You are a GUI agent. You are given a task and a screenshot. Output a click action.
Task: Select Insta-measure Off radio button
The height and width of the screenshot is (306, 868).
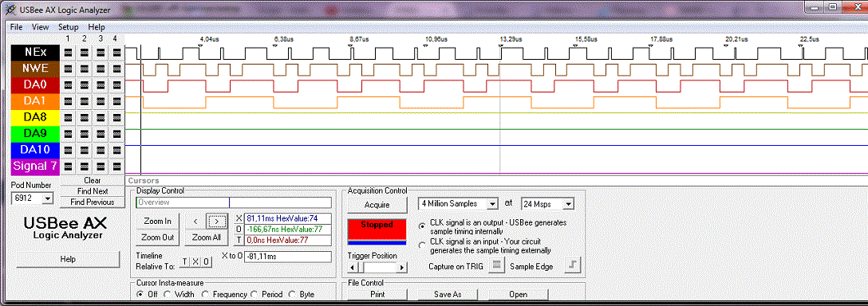pyautogui.click(x=140, y=294)
